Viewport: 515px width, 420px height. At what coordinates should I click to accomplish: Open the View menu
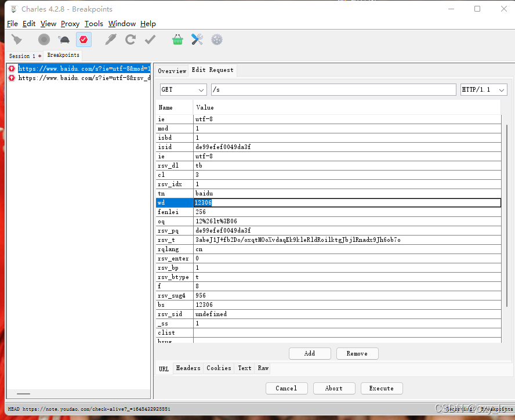click(x=48, y=24)
